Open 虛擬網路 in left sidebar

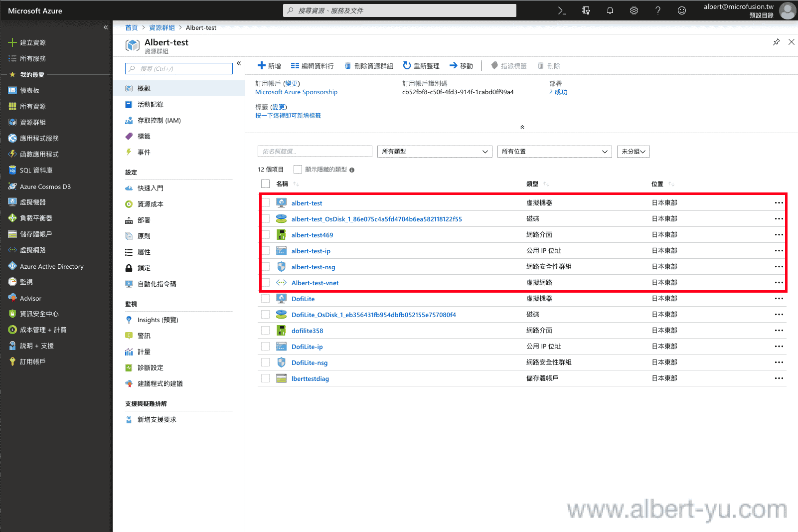[x=27, y=250]
